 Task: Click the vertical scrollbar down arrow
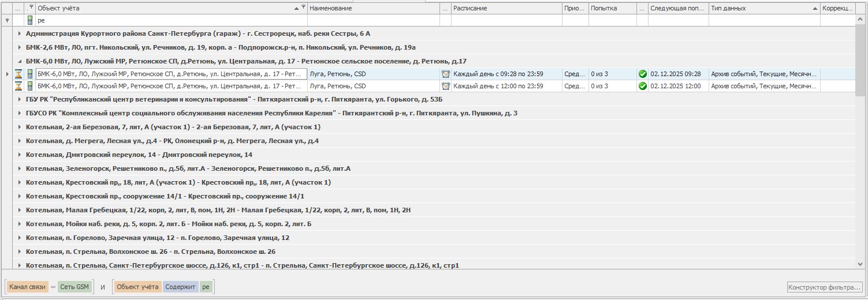tap(861, 264)
